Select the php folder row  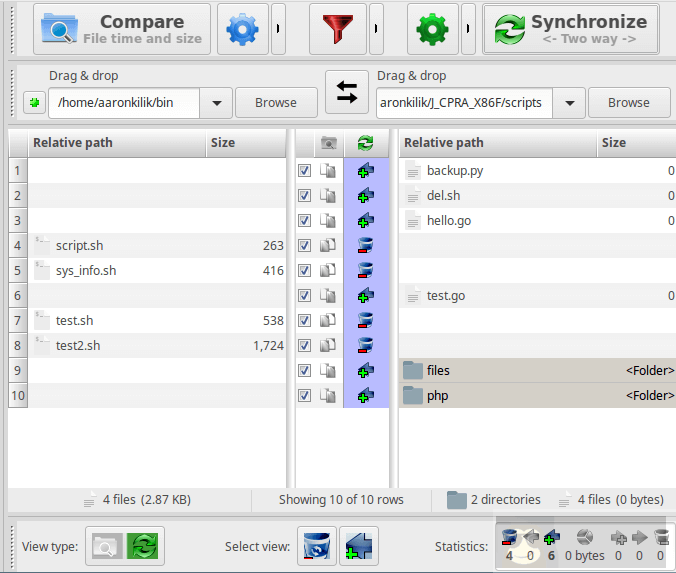point(537,396)
